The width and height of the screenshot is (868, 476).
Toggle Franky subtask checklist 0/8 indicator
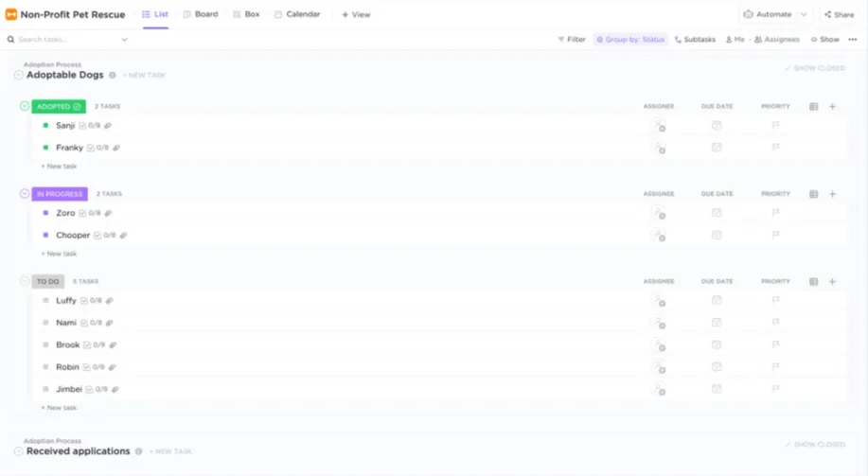[97, 148]
